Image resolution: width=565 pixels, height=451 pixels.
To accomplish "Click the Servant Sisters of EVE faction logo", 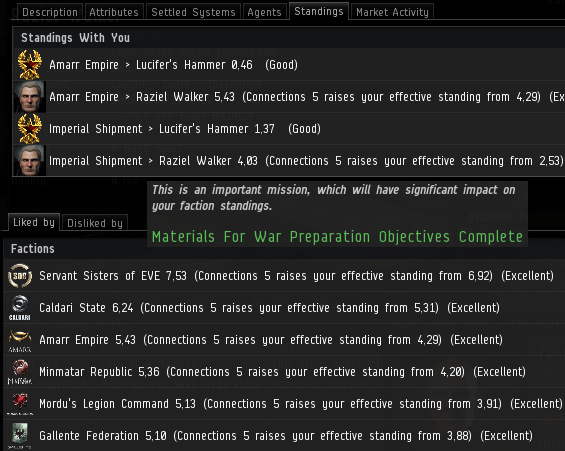I will click(x=20, y=276).
